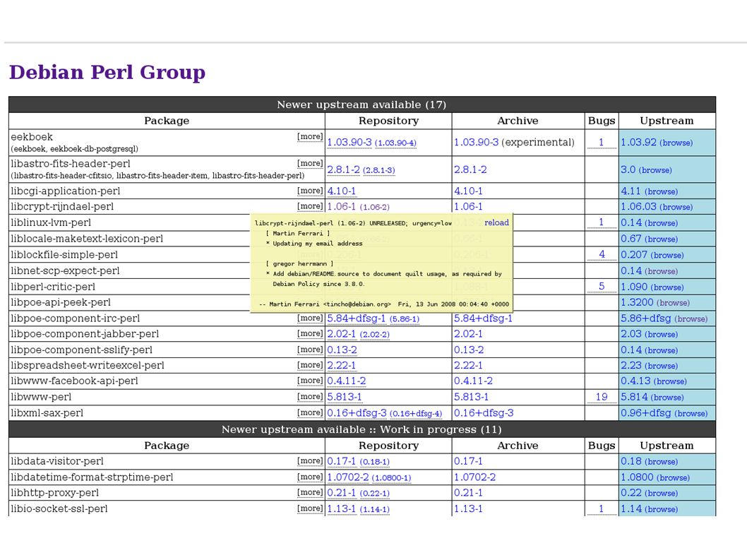Screen dimensions: 747x560
Task: Open libpoe-component-jabber-perl changelog (2.02-2)
Action: point(374,335)
